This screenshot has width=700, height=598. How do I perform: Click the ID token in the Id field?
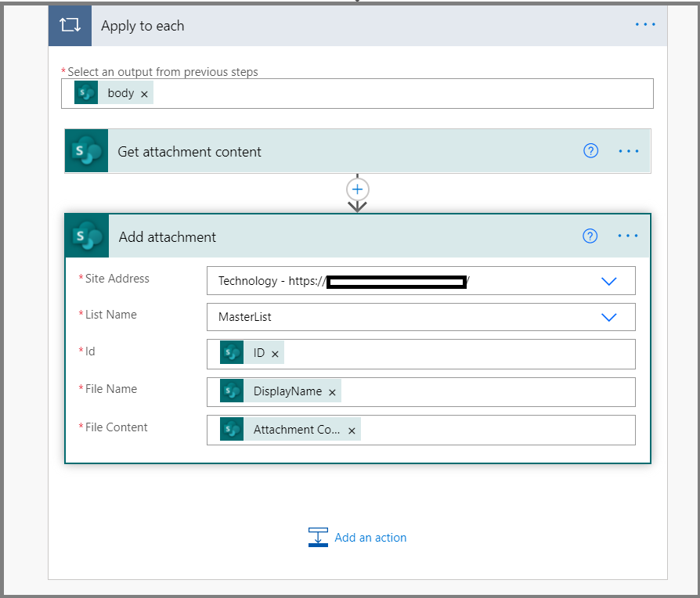(x=258, y=352)
